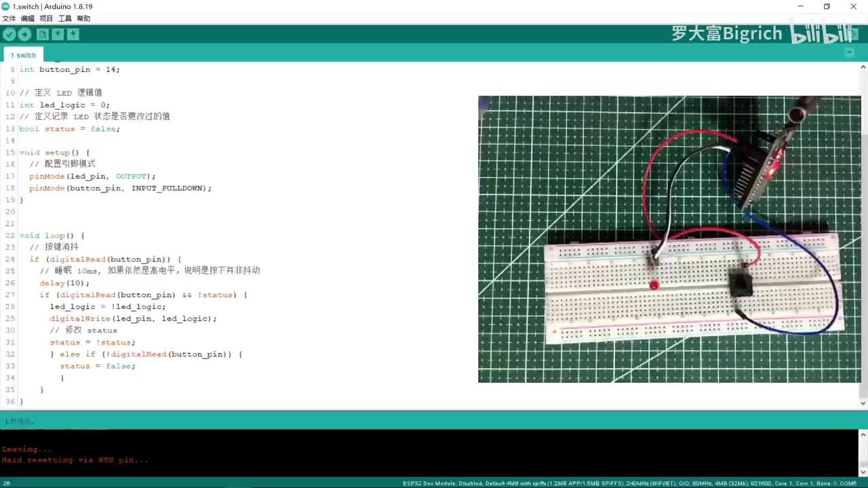Minimize the Arduino window
Viewport: 868px width, 488px height.
coord(801,6)
